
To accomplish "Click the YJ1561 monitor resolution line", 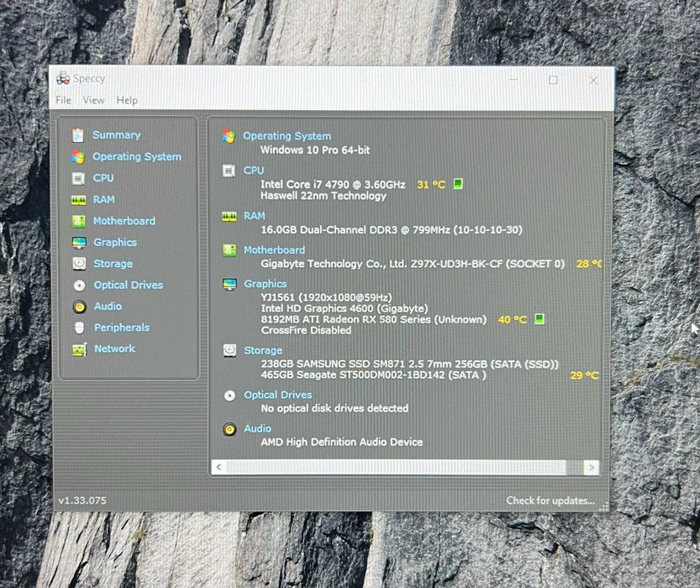I will [326, 297].
